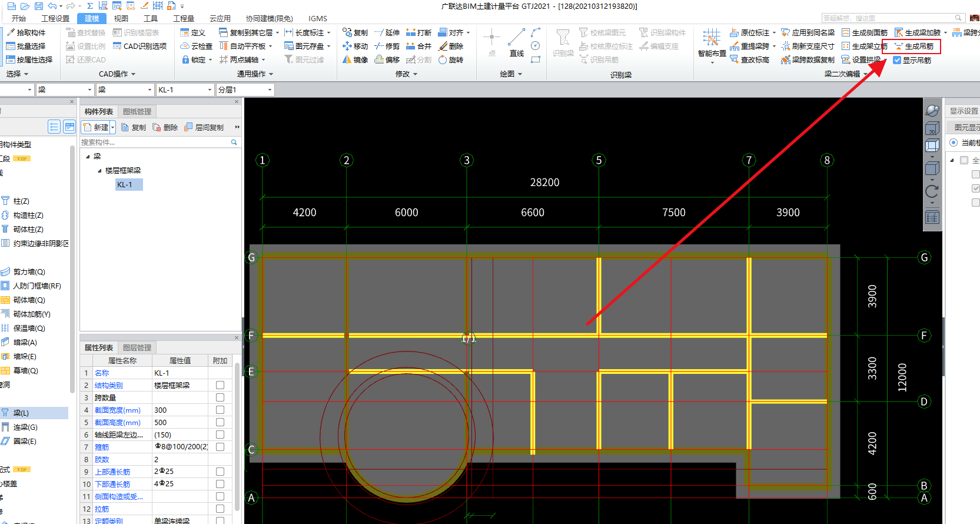
Task: Open 图纸管理 tab
Action: tap(137, 111)
